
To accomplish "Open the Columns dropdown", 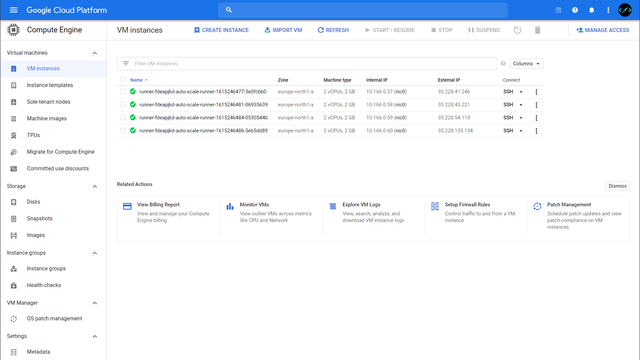I will click(x=526, y=64).
